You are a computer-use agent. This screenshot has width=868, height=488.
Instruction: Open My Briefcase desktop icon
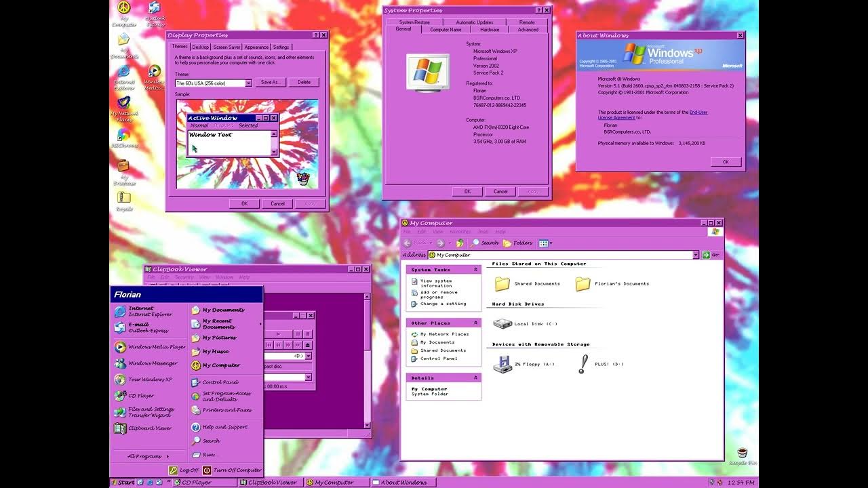[123, 172]
